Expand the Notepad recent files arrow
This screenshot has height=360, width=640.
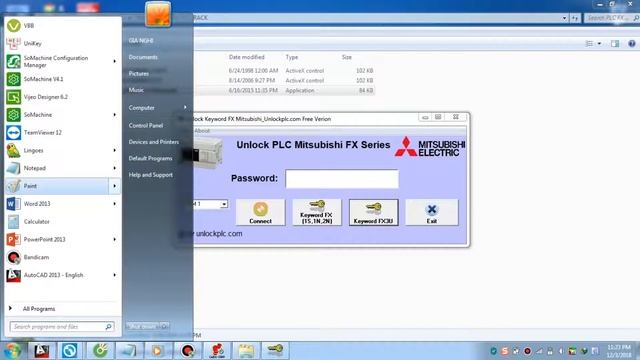point(114,168)
